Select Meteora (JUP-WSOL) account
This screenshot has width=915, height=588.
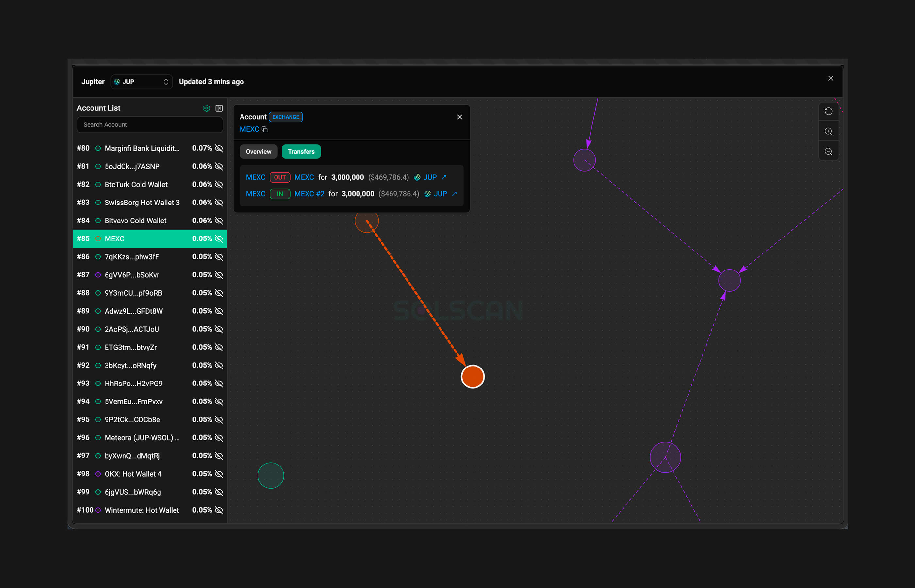(150, 437)
